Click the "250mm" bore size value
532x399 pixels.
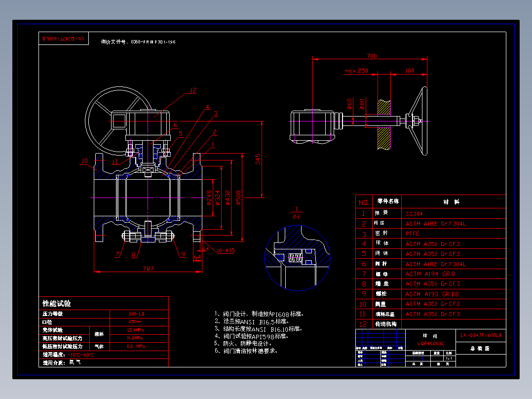(x=135, y=321)
